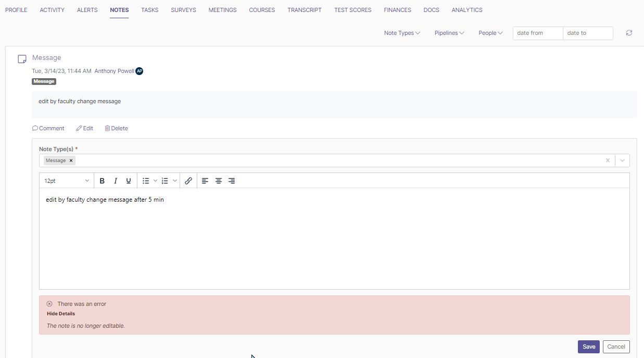The width and height of the screenshot is (644, 358).
Task: Open the Transcript tab
Action: pos(305,10)
